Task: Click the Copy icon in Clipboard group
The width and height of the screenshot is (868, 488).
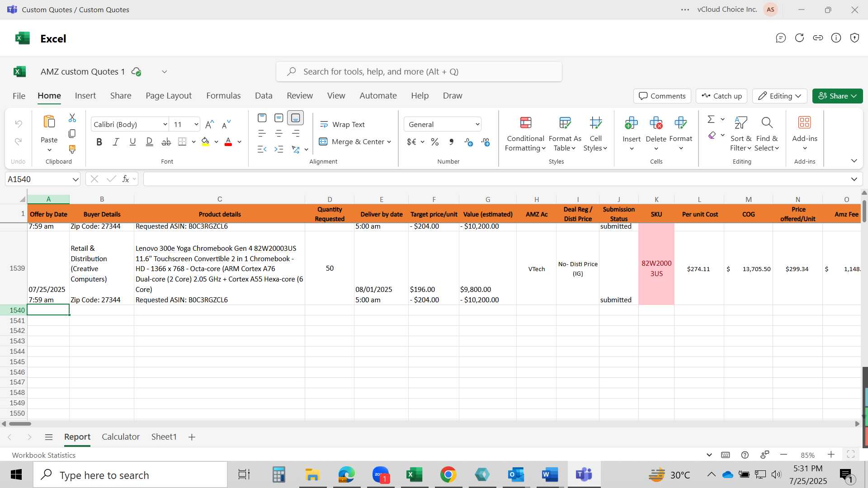Action: point(72,134)
